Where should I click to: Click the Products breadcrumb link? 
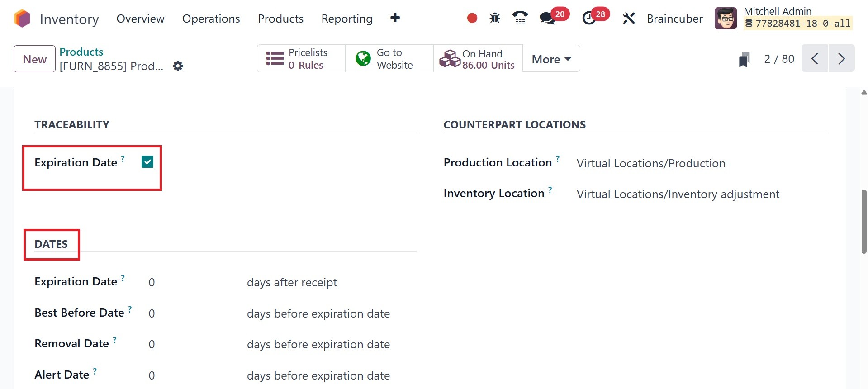click(81, 52)
